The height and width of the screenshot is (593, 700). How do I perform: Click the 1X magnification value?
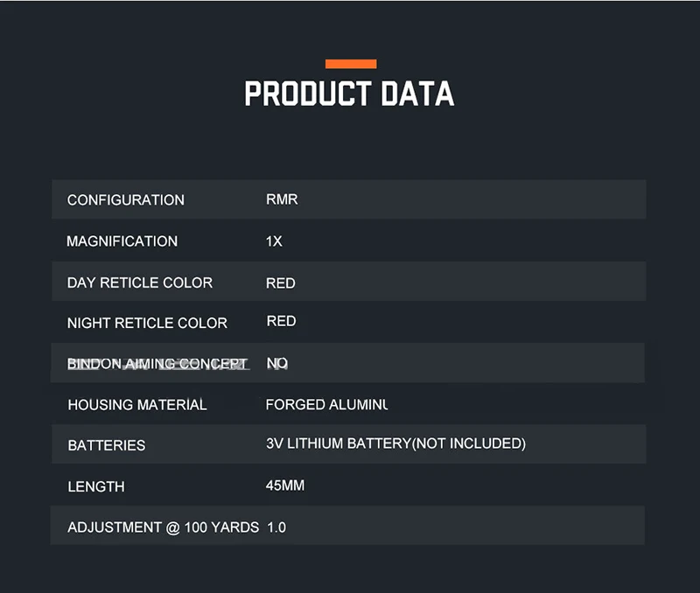[274, 241]
